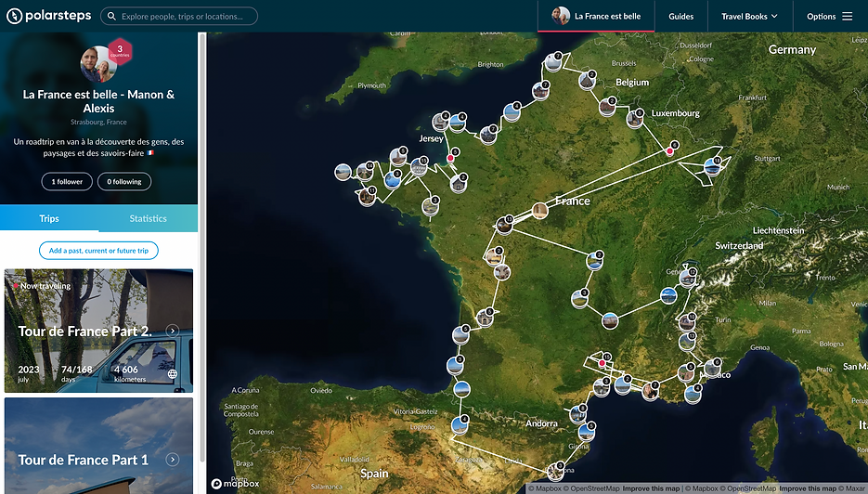Click the map step photo near Jersey label

tap(441, 122)
